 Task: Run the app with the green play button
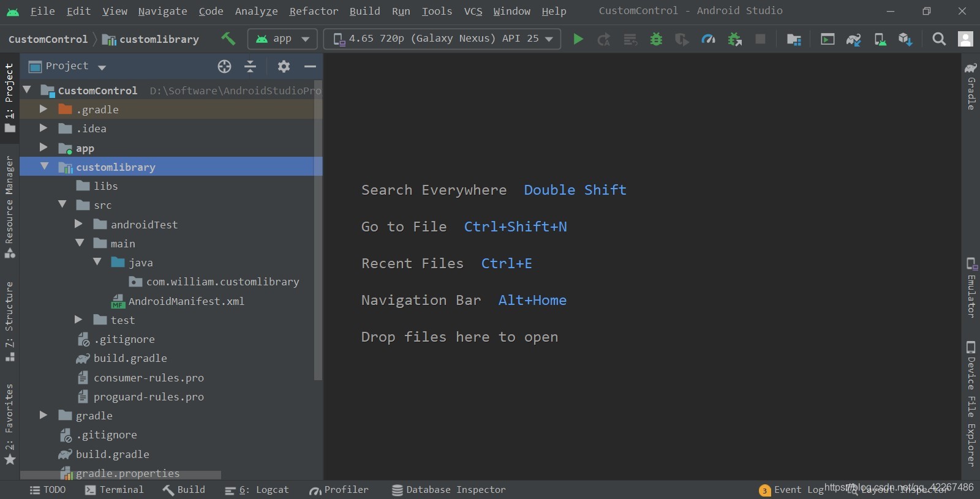point(578,39)
